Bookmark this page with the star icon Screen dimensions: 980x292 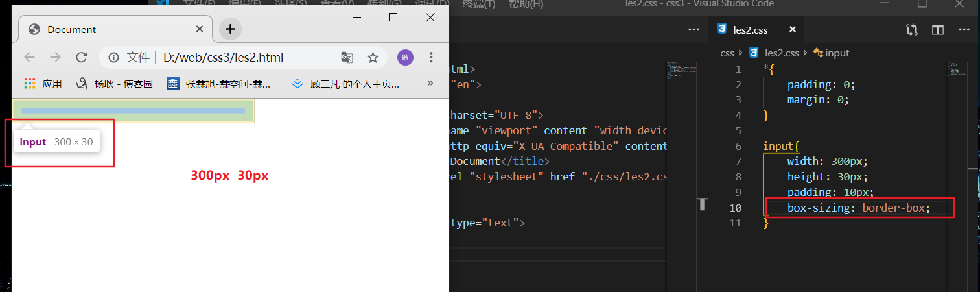373,58
